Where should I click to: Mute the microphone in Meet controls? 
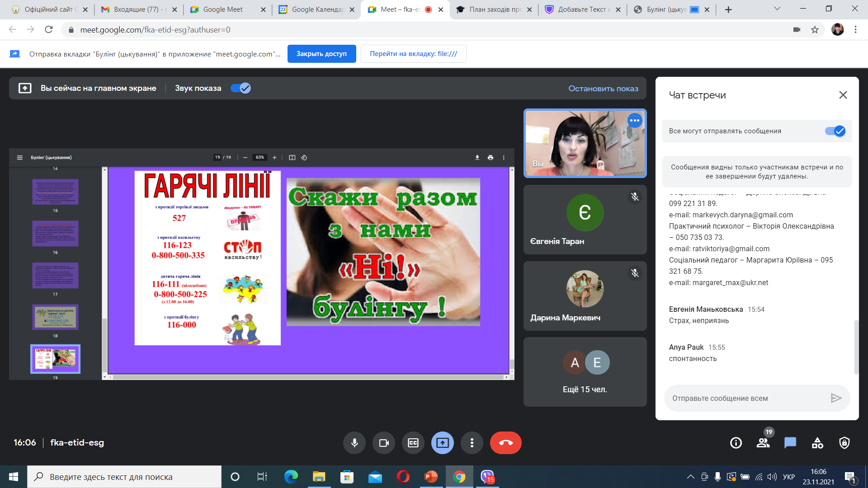pyautogui.click(x=354, y=443)
